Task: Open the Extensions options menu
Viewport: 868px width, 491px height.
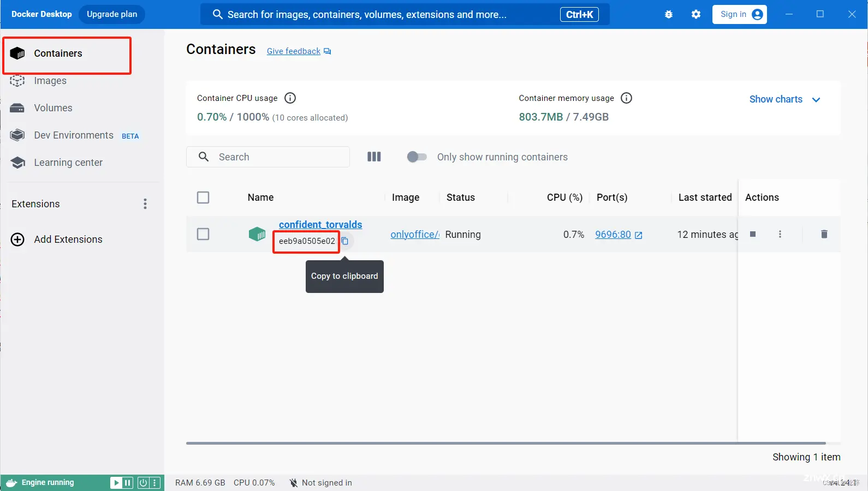Action: (145, 204)
